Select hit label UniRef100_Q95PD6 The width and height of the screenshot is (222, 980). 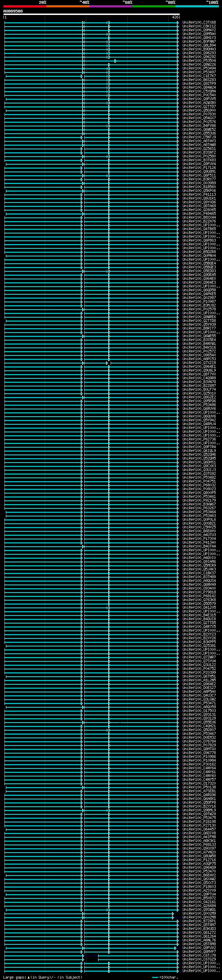coord(199,402)
